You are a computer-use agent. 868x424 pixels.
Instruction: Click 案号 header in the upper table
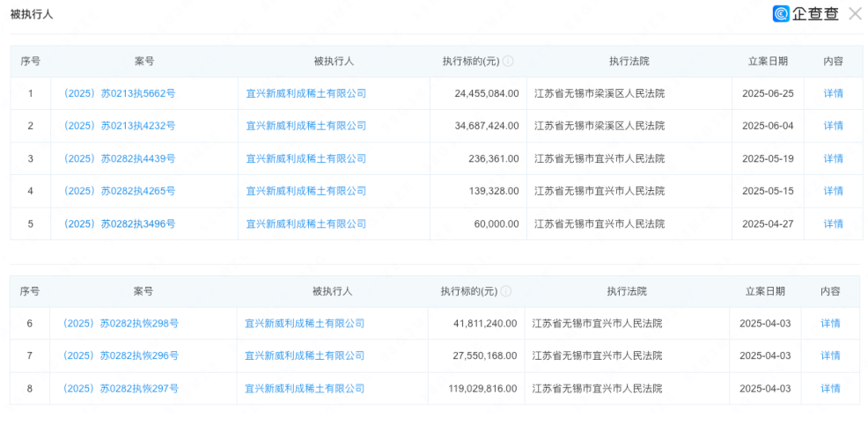(x=144, y=62)
